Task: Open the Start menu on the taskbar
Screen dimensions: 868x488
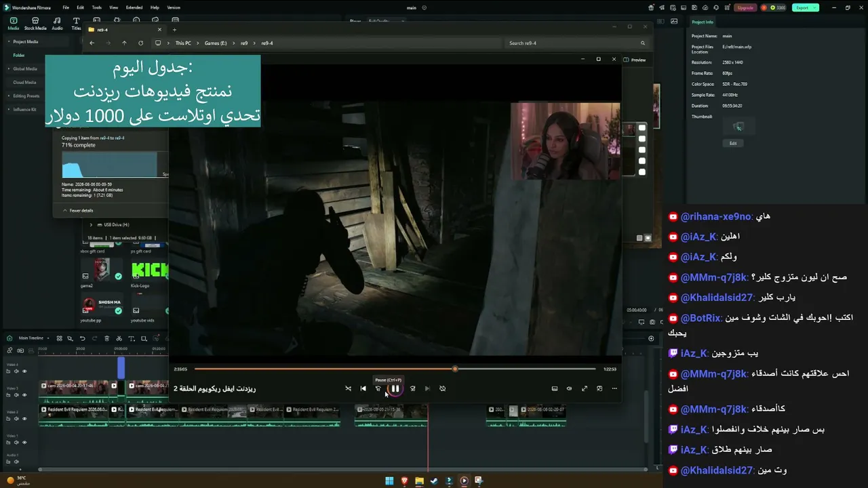Action: click(389, 481)
